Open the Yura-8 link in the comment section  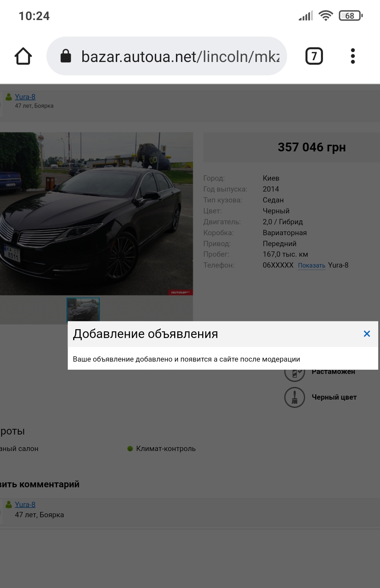25,505
